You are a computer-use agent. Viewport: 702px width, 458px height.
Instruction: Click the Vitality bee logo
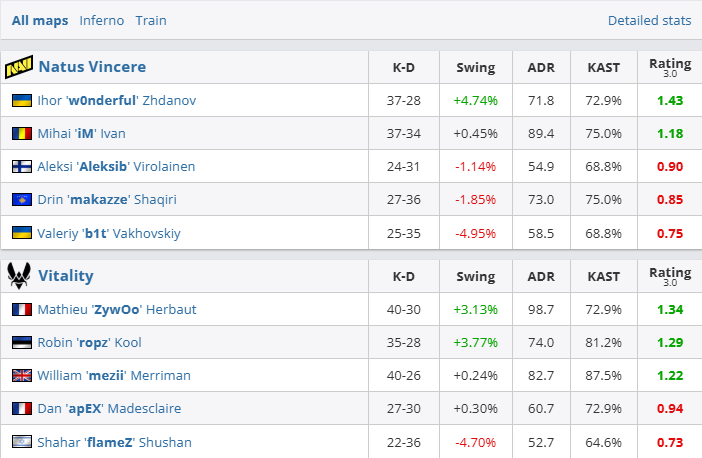(x=19, y=275)
